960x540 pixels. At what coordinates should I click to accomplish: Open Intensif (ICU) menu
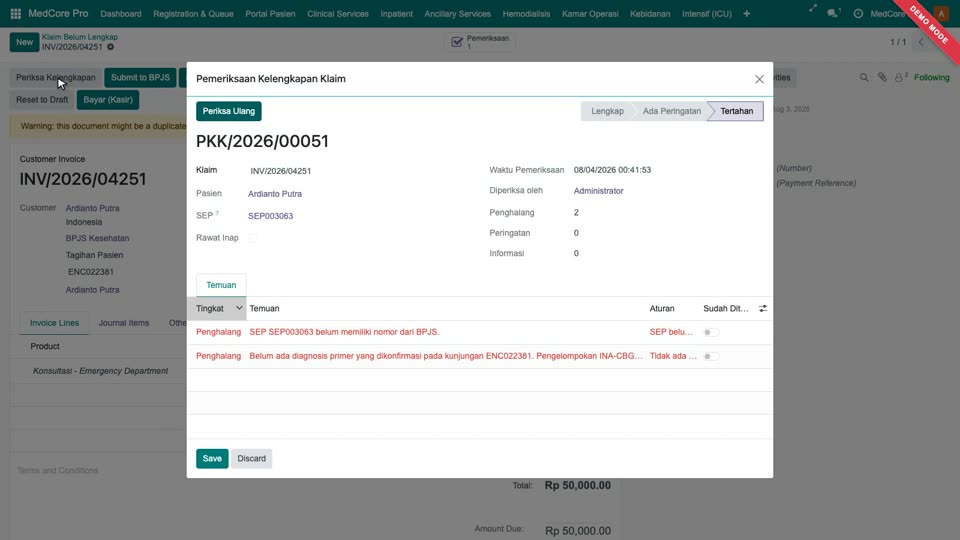(707, 13)
